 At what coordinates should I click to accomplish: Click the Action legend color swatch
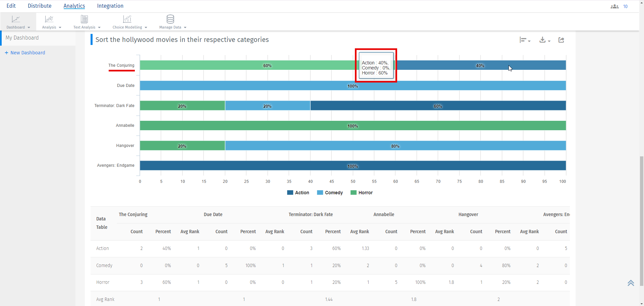point(290,193)
